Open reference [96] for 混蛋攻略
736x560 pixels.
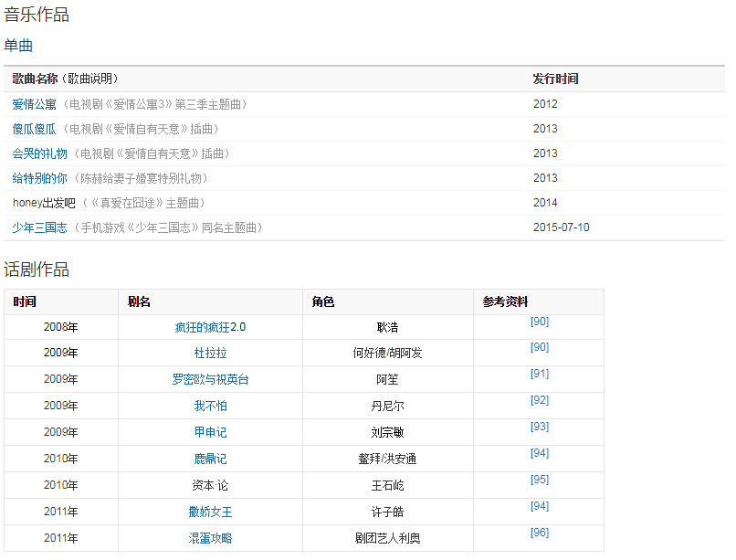coord(539,533)
